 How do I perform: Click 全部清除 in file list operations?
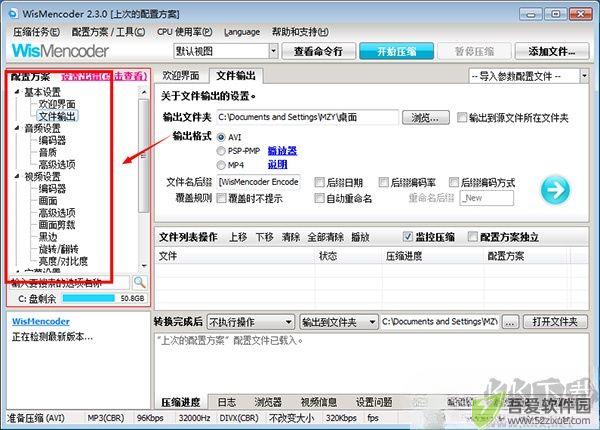click(x=326, y=237)
